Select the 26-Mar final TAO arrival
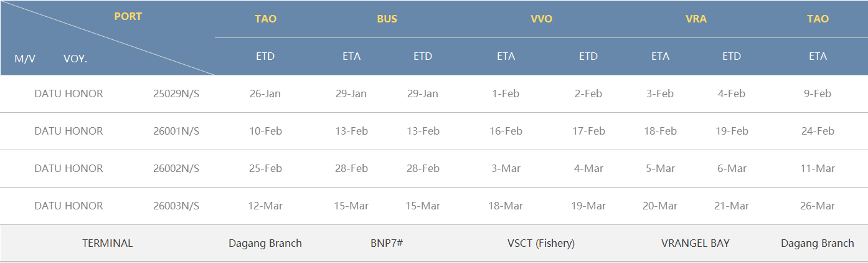Viewport: 868px width, 263px height. point(818,206)
